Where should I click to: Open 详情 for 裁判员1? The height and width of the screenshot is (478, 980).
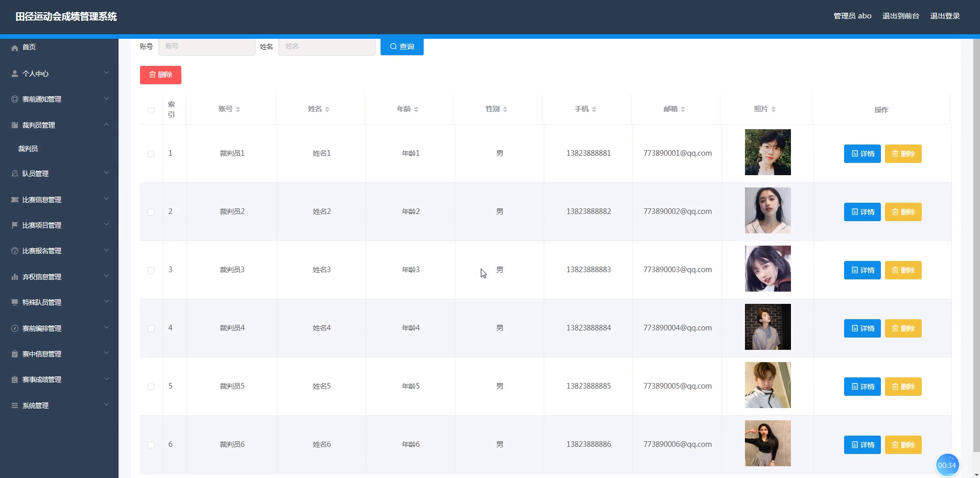862,154
